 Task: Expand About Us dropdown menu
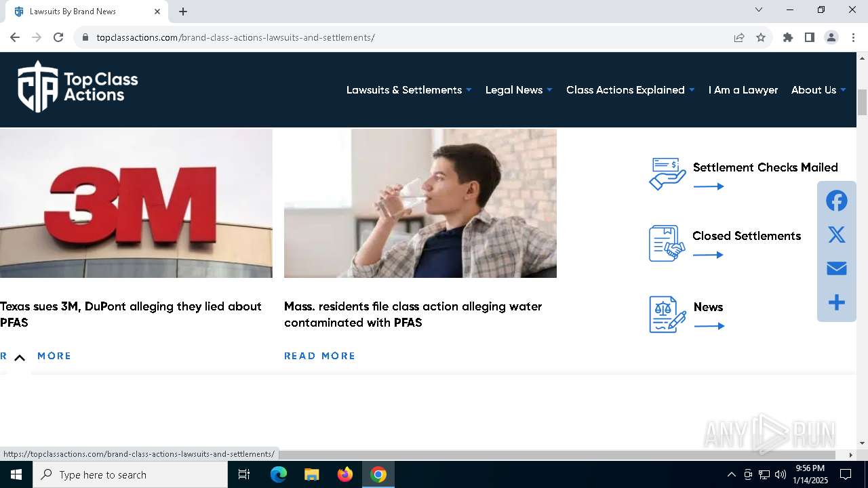pyautogui.click(x=818, y=90)
